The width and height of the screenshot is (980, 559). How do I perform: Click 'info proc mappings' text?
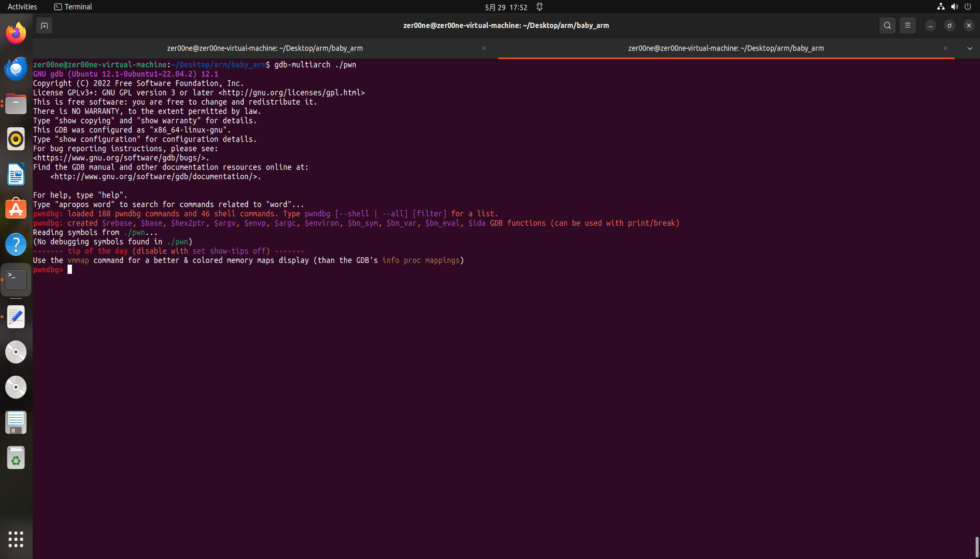421,260
